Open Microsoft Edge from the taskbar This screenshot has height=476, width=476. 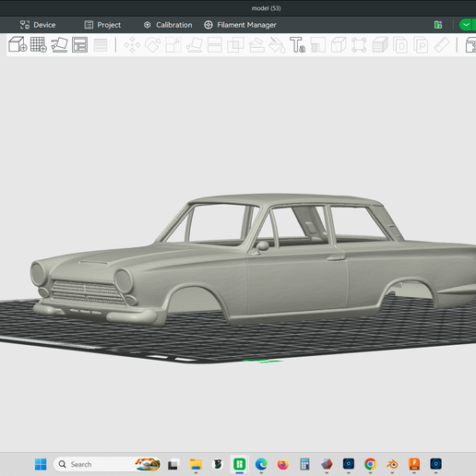[261, 464]
